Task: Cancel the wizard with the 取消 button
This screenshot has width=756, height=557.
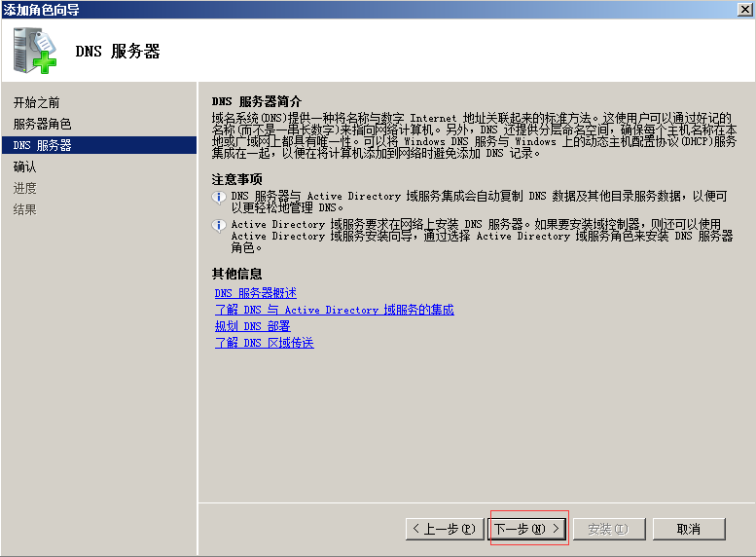Action: (x=689, y=529)
